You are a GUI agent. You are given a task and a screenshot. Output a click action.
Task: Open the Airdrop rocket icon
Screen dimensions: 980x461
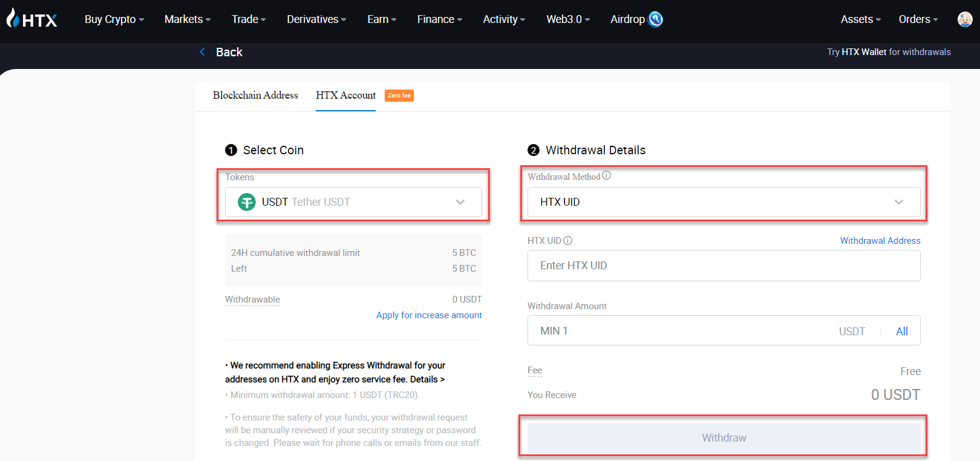(655, 19)
